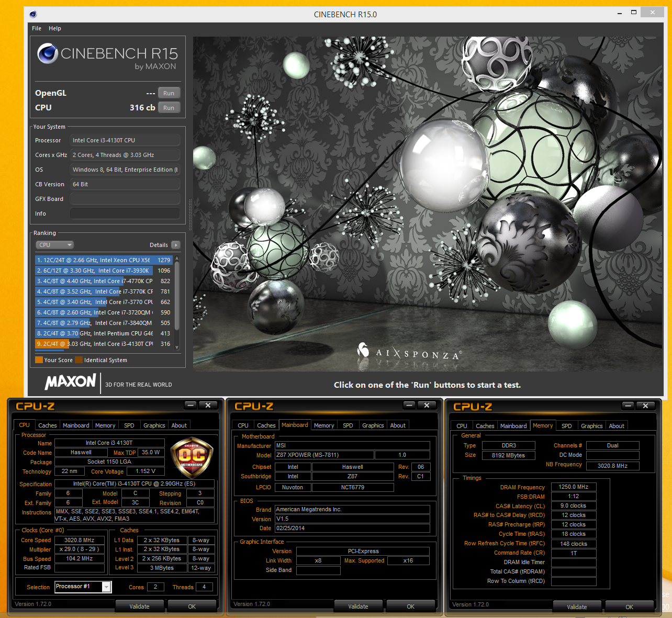Select ranking row 4 i7-3770K score 781

[x=104, y=291]
